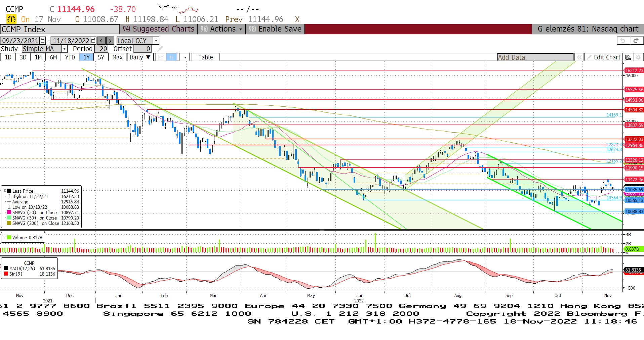Collapse panel with double chevron icon
Screen dimensions: 644x340
tap(579, 57)
